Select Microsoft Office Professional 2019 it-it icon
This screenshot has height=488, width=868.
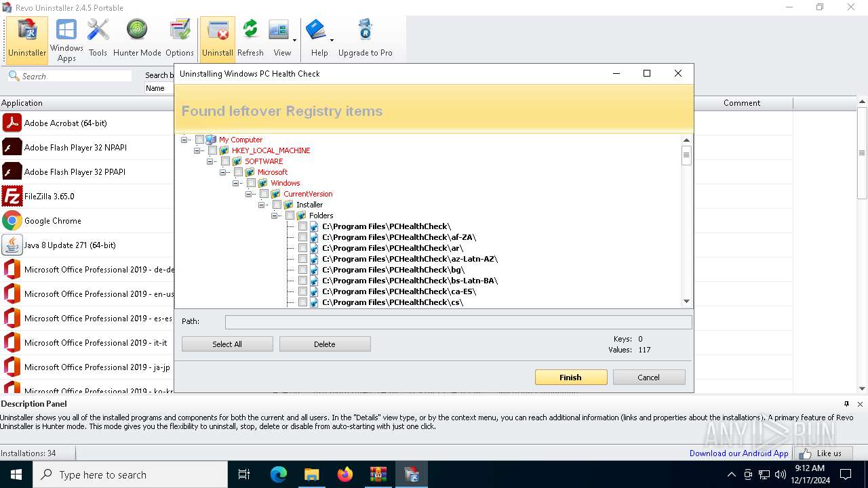12,342
